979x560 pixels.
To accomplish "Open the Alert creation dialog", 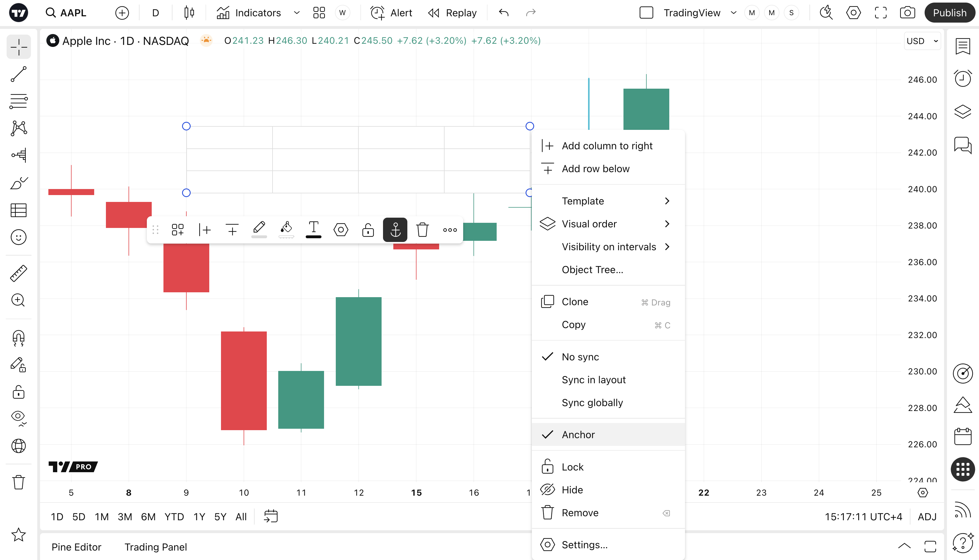I will click(x=391, y=13).
